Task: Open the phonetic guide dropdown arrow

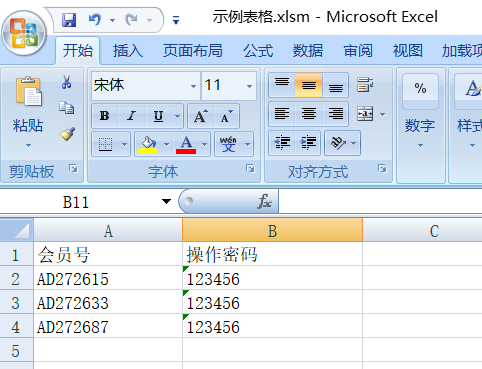Action: click(x=247, y=144)
